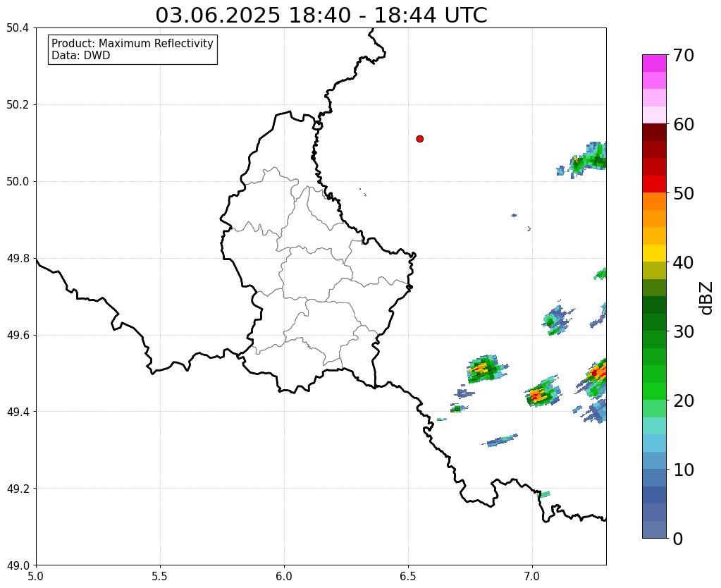721x588 pixels.
Task: Click longitude tick label 5.0
Action: (36, 576)
